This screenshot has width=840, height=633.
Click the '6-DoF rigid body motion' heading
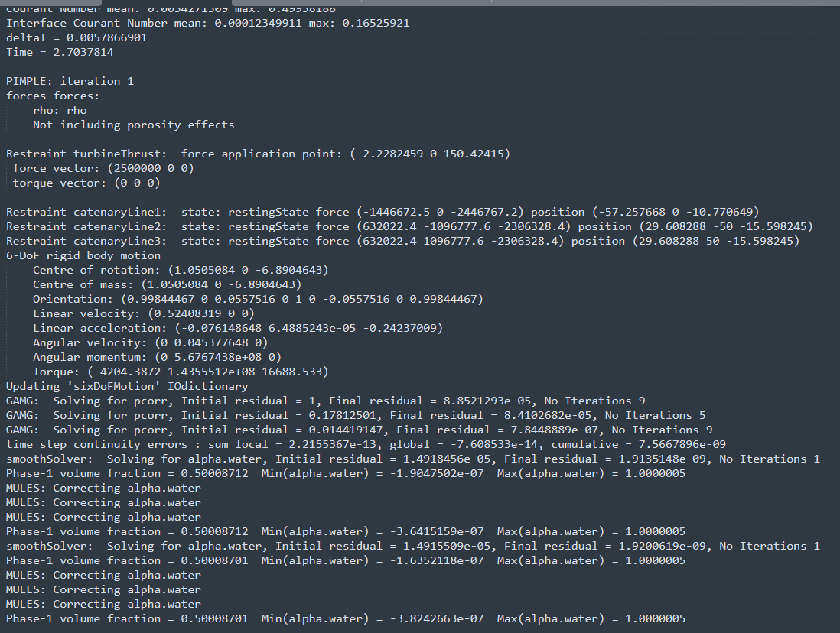[x=83, y=255]
